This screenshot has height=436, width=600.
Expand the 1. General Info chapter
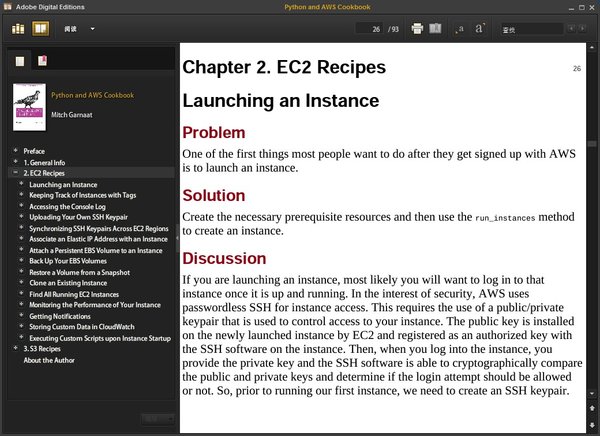tap(16, 162)
